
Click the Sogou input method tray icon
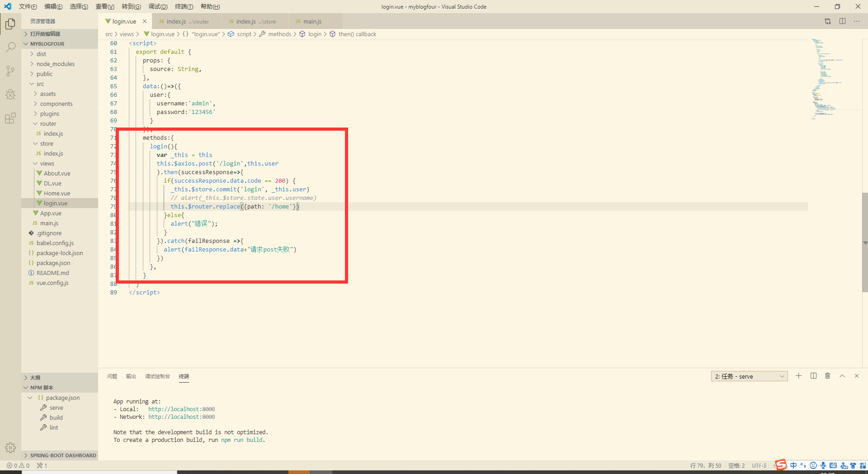click(x=781, y=465)
